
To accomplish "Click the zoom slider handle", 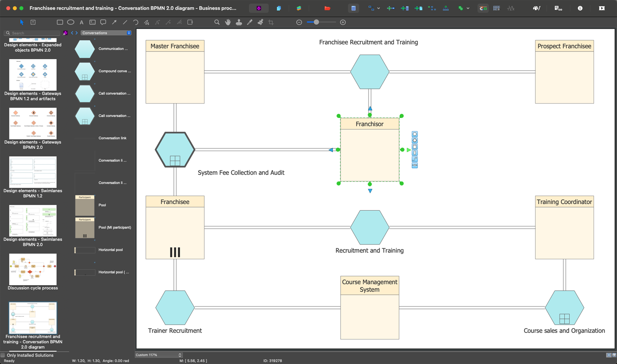I will tap(316, 22).
